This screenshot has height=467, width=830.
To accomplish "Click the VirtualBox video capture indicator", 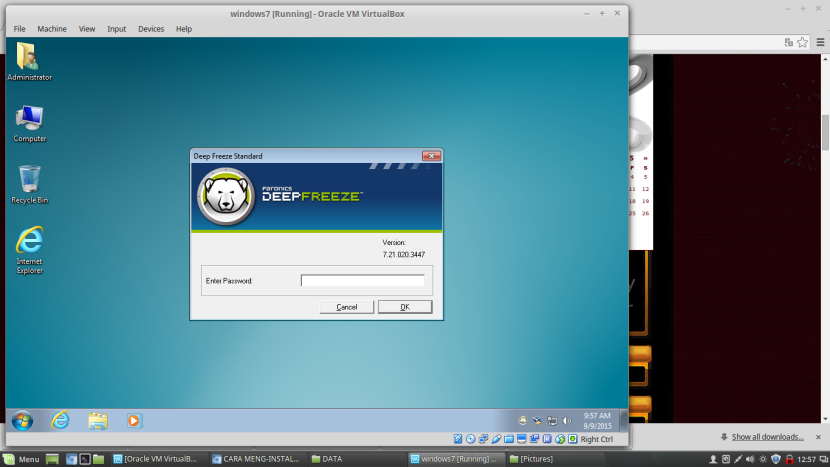I will (x=534, y=439).
